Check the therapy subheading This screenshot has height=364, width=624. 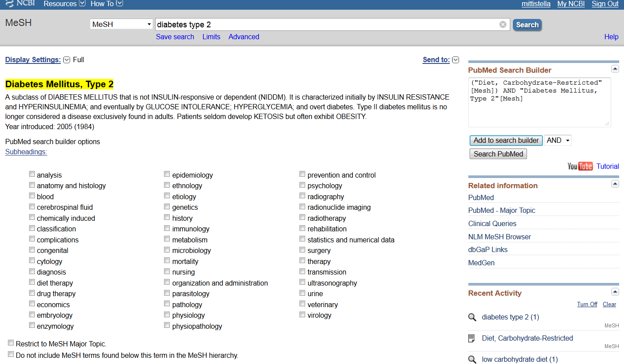[x=303, y=261]
